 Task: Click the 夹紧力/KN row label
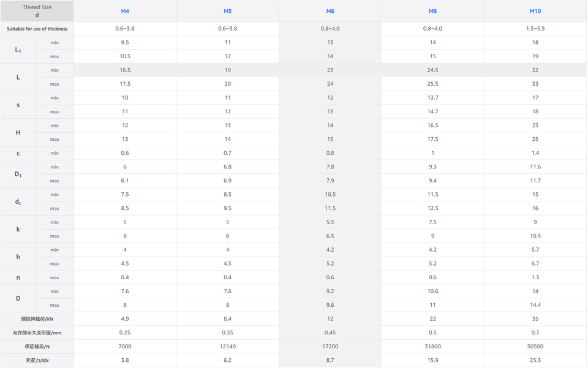pyautogui.click(x=37, y=361)
